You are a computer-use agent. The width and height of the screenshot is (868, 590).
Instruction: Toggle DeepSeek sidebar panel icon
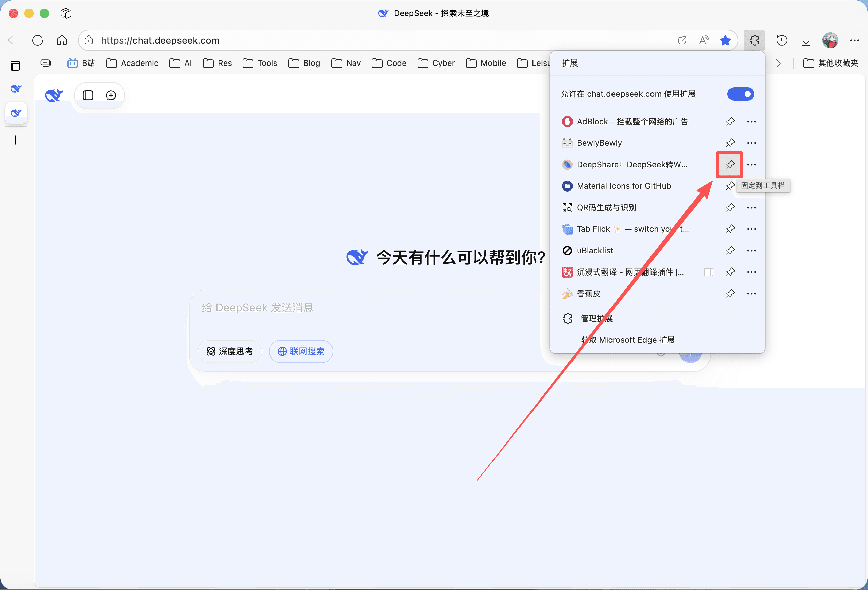(88, 95)
